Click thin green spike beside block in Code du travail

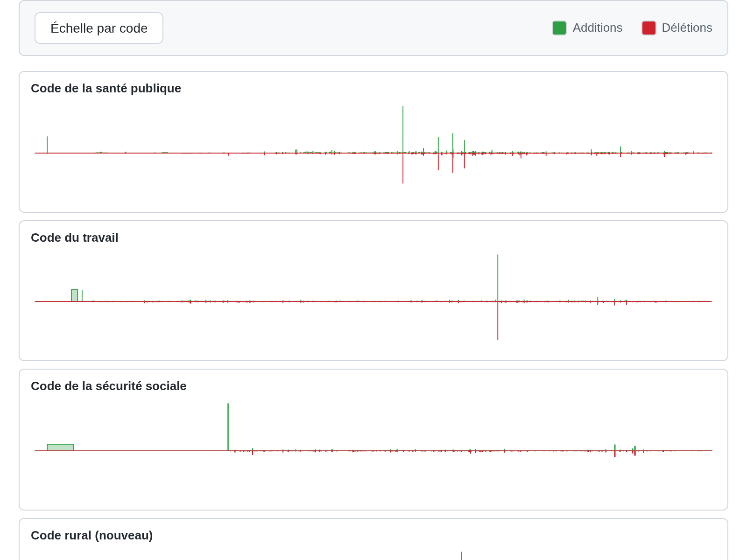82,296
